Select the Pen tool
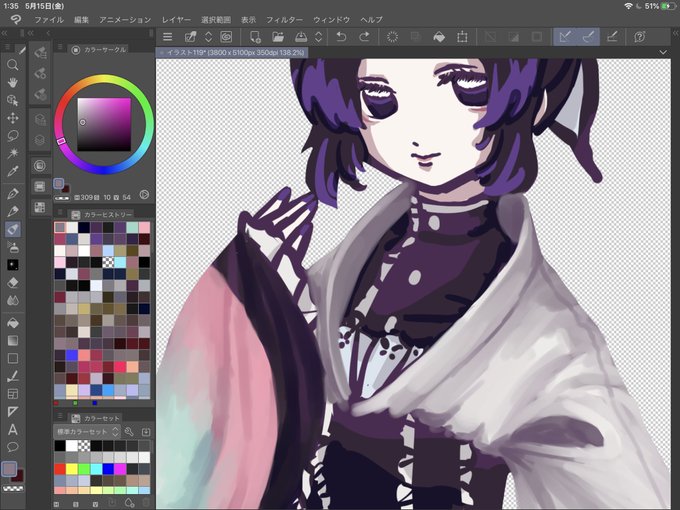The height and width of the screenshot is (510, 680). point(13,193)
